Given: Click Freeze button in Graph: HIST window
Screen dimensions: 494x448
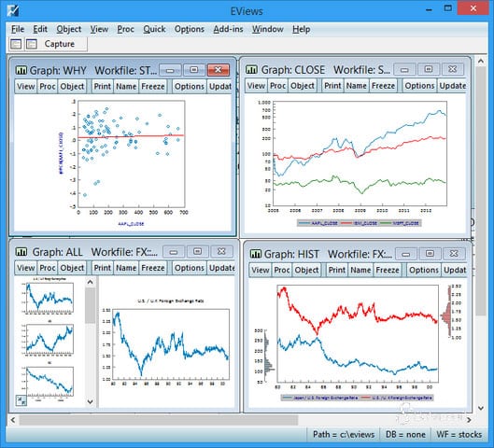Looking at the screenshot, I should pyautogui.click(x=388, y=270).
